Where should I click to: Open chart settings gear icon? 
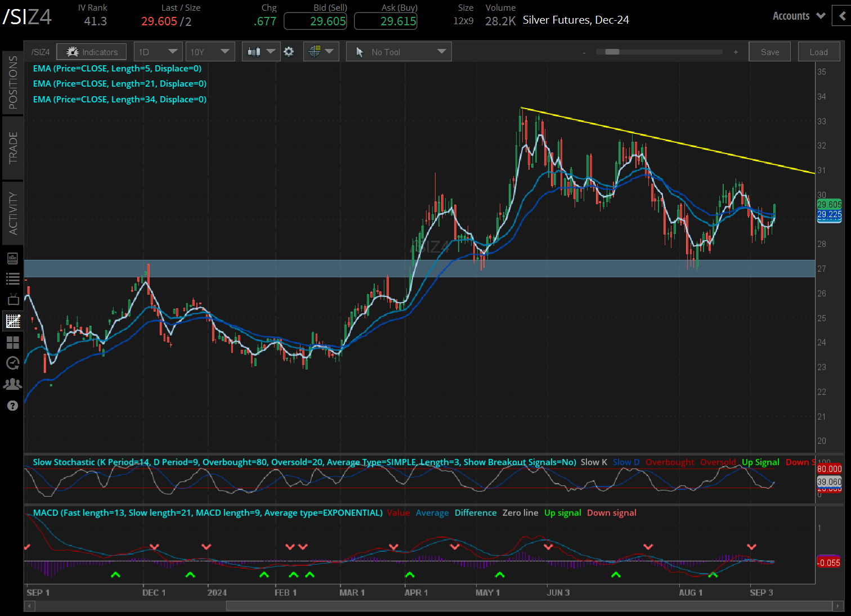click(289, 52)
